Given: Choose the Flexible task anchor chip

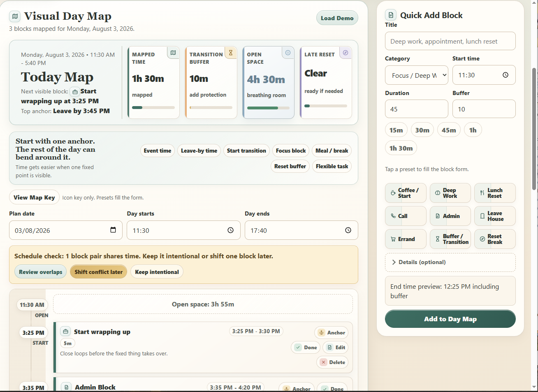Looking at the screenshot, I should click(x=332, y=166).
